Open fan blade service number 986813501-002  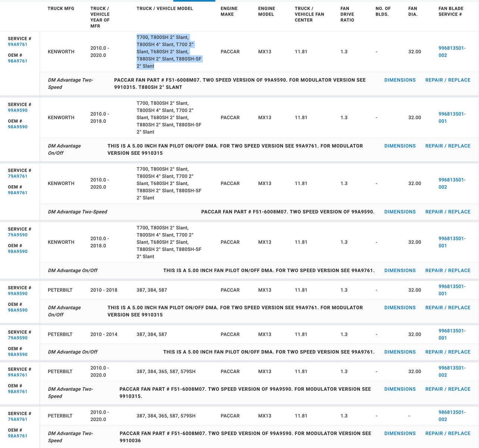[x=452, y=416]
